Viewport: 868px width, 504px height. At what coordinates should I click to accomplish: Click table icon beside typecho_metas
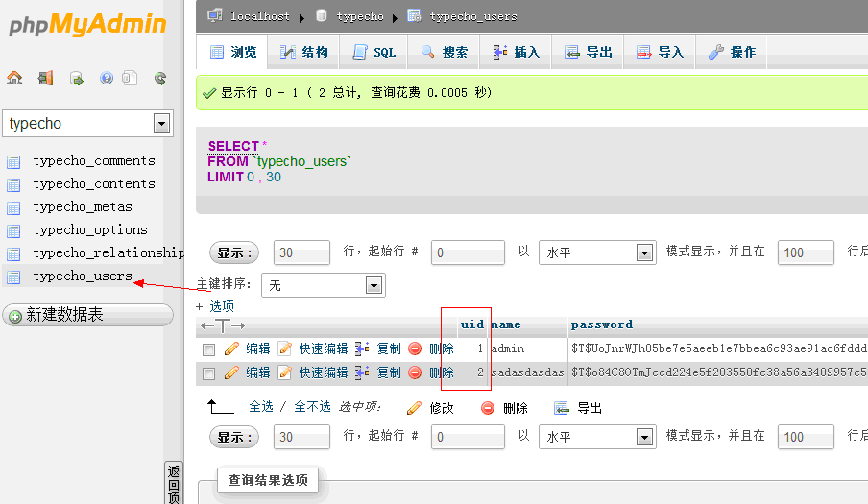[x=13, y=208]
